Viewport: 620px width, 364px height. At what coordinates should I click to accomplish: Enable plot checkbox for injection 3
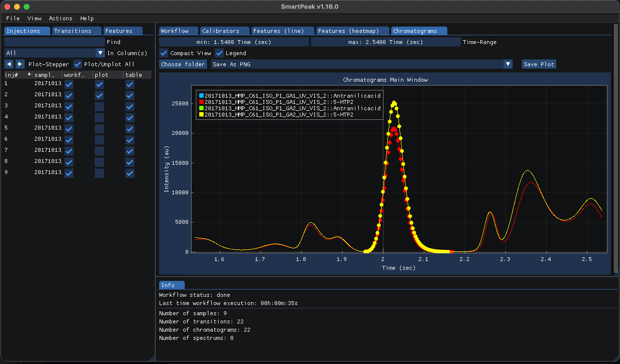click(99, 106)
